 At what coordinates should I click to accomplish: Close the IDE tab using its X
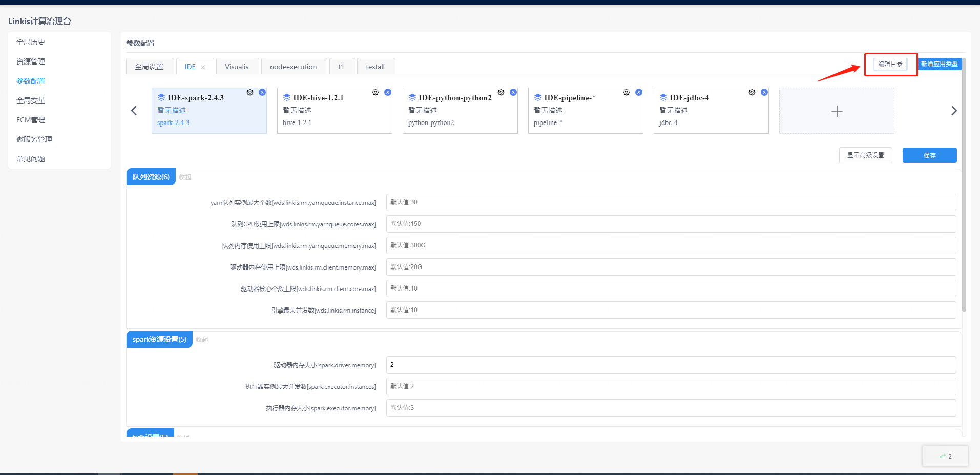click(203, 67)
